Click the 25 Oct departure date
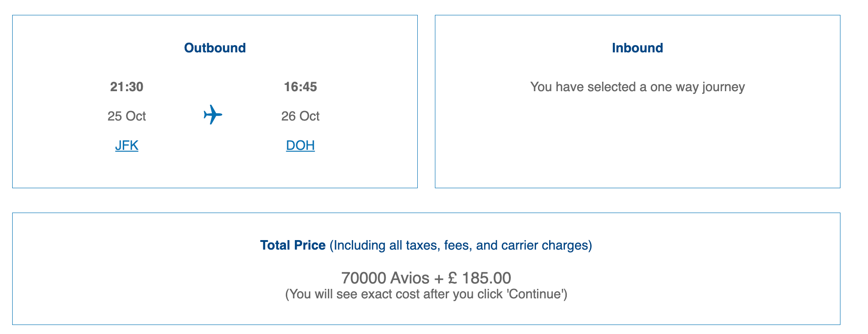The image size is (868, 334). 126,116
